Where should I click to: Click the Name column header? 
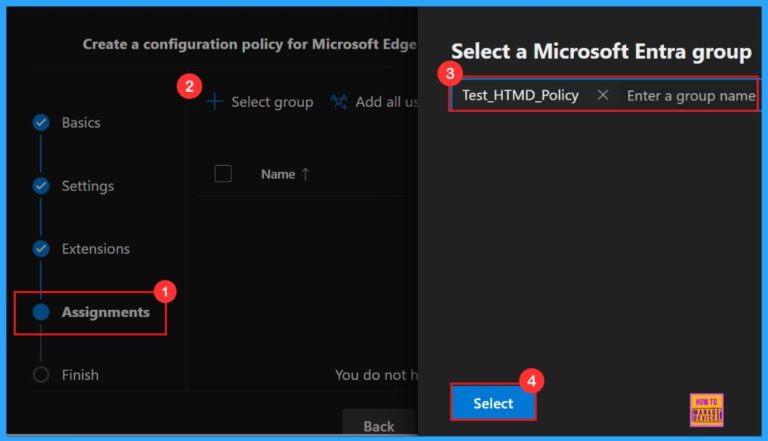278,174
